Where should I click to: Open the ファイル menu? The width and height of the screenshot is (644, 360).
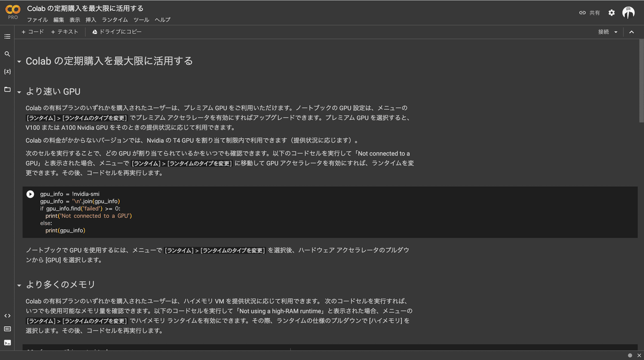(x=37, y=20)
